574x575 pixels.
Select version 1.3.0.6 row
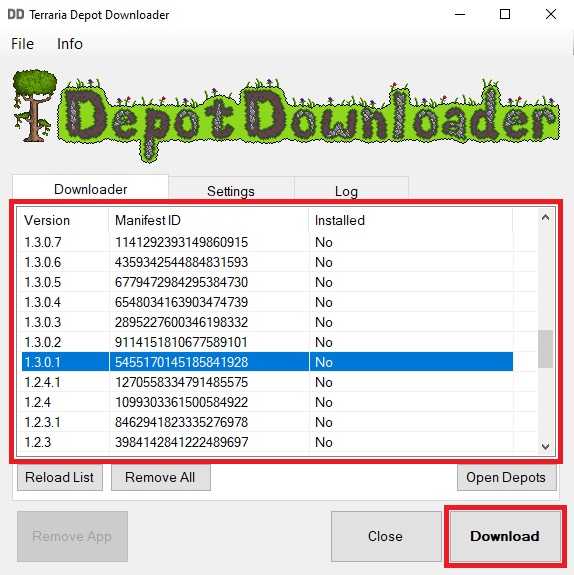[267, 262]
